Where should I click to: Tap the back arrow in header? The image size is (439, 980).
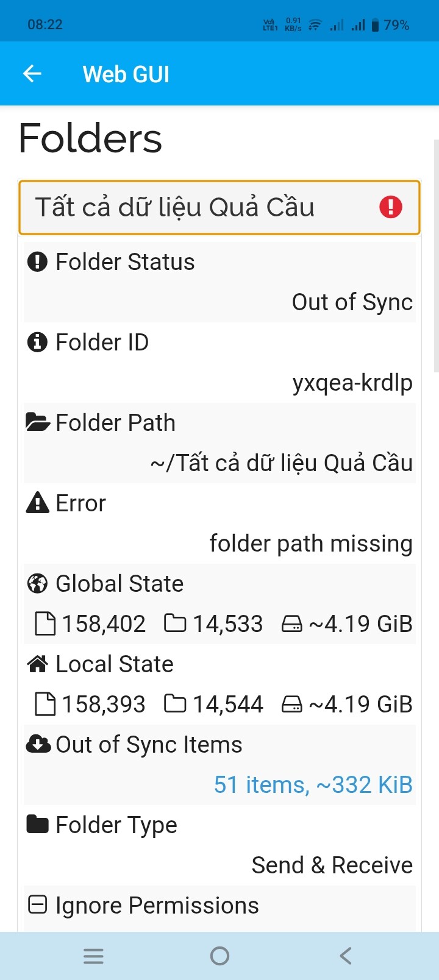[32, 74]
